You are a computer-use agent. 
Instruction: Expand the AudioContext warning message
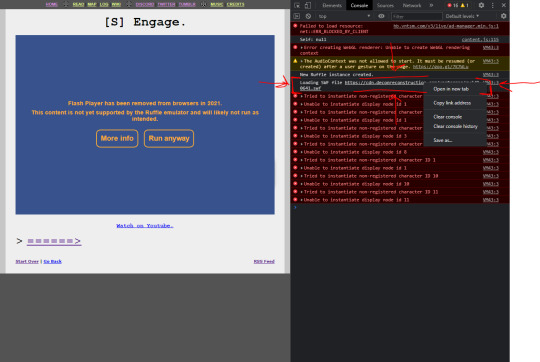[302, 61]
